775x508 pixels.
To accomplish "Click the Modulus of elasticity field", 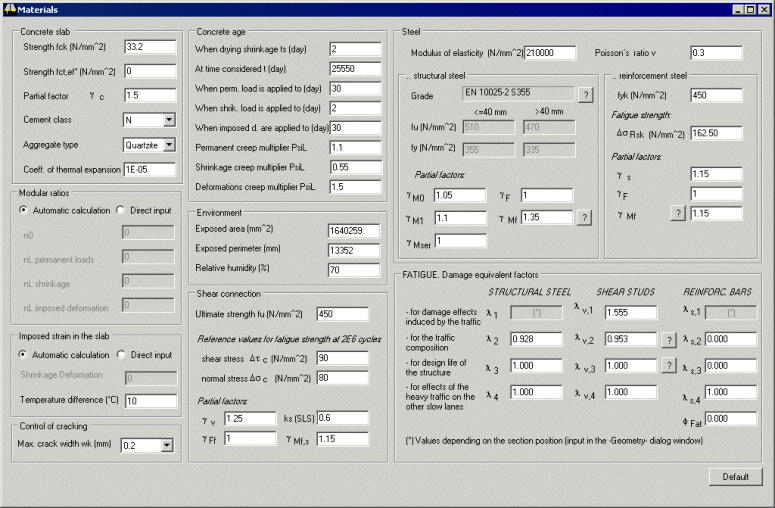I will point(550,52).
